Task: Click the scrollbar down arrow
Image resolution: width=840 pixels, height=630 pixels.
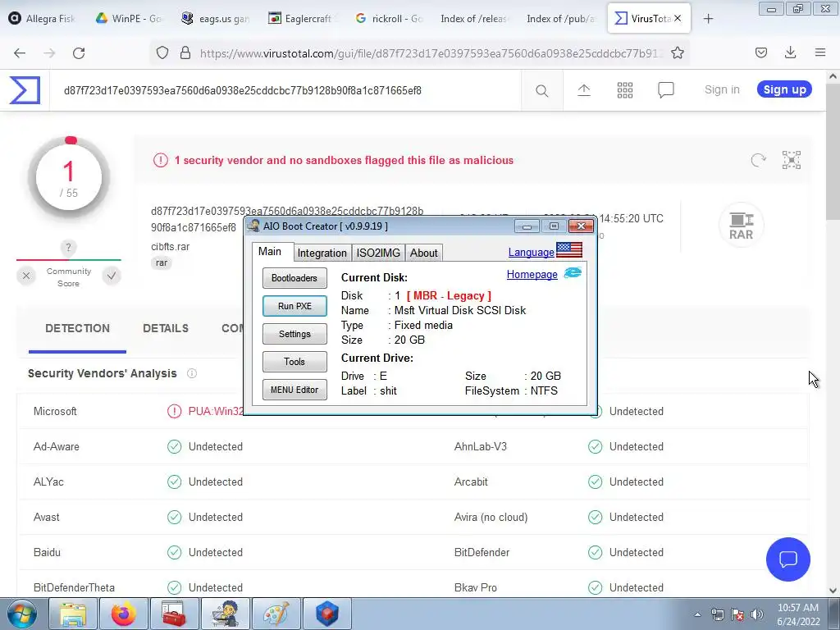Action: [x=833, y=591]
